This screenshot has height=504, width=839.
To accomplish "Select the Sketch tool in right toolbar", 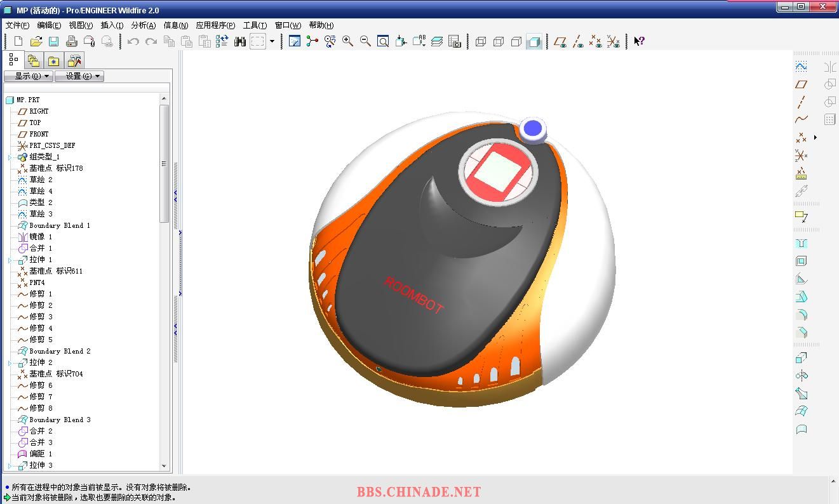I will [802, 67].
